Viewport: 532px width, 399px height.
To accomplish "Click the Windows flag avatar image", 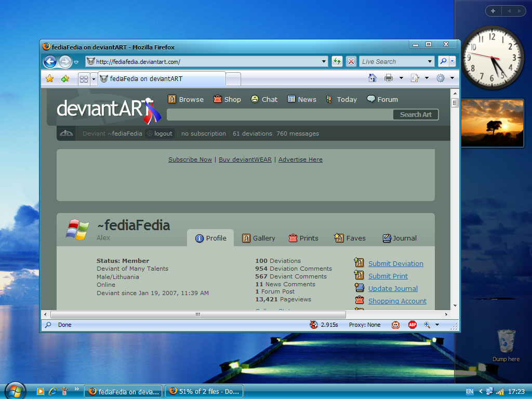I will 77,230.
